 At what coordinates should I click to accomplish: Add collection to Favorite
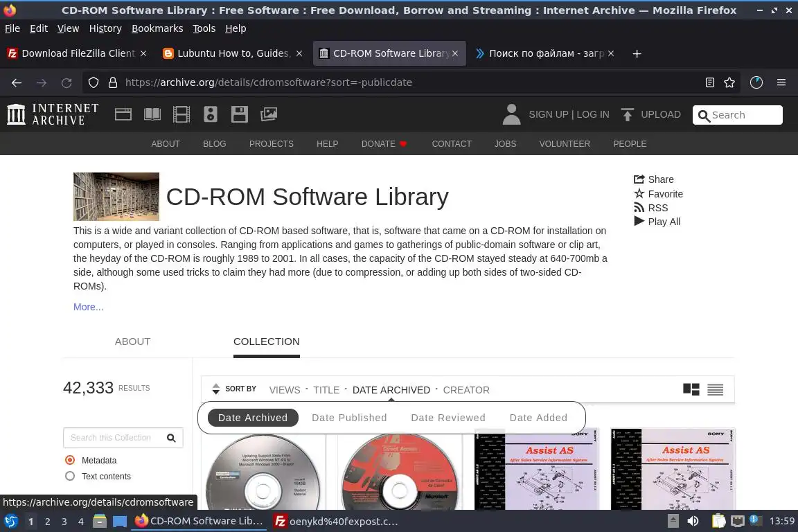(658, 194)
